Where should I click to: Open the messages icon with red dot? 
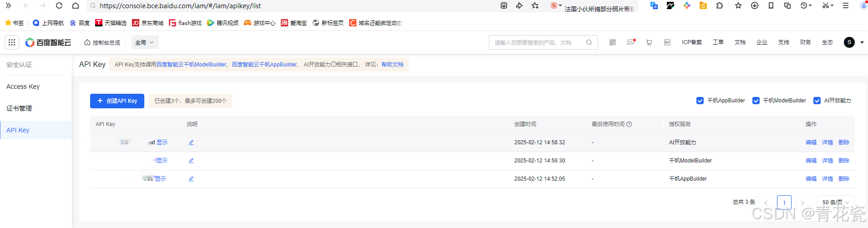point(631,42)
